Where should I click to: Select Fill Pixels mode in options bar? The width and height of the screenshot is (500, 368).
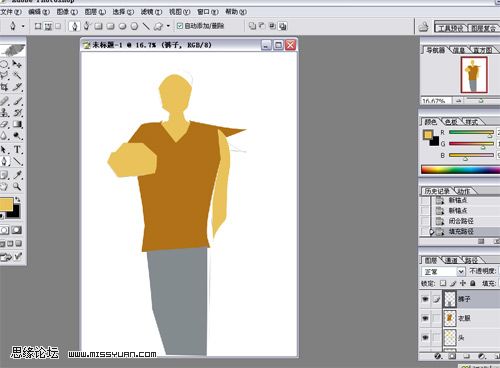(x=58, y=26)
